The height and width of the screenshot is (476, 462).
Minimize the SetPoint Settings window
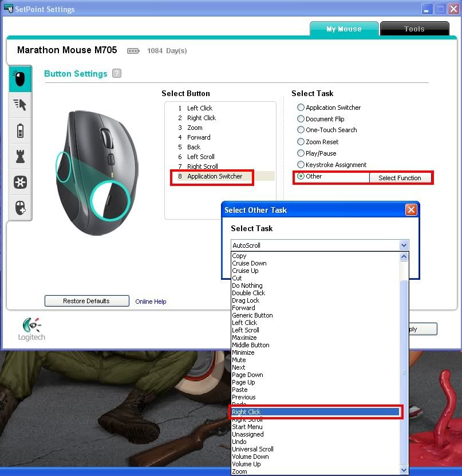point(427,9)
